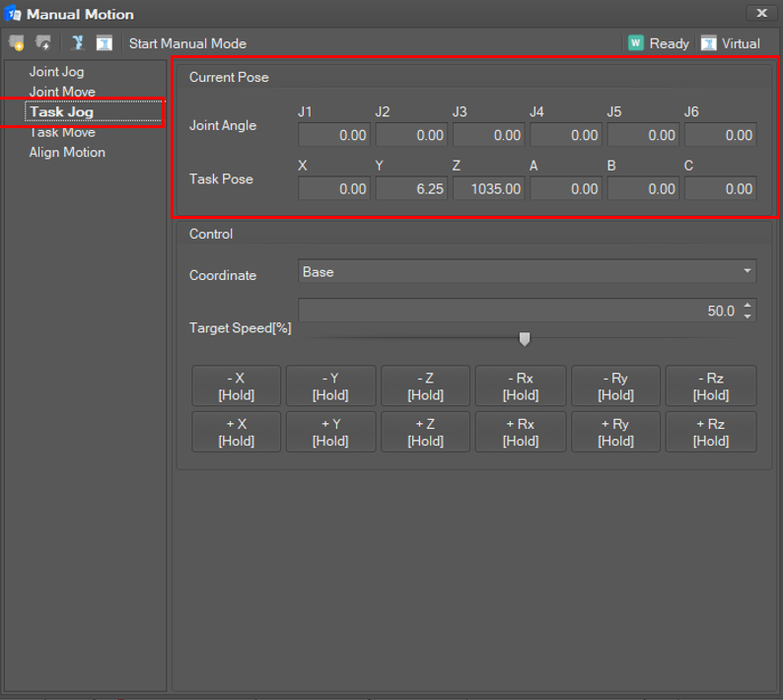
Task: Click the green Ready status icon
Action: pyautogui.click(x=636, y=43)
